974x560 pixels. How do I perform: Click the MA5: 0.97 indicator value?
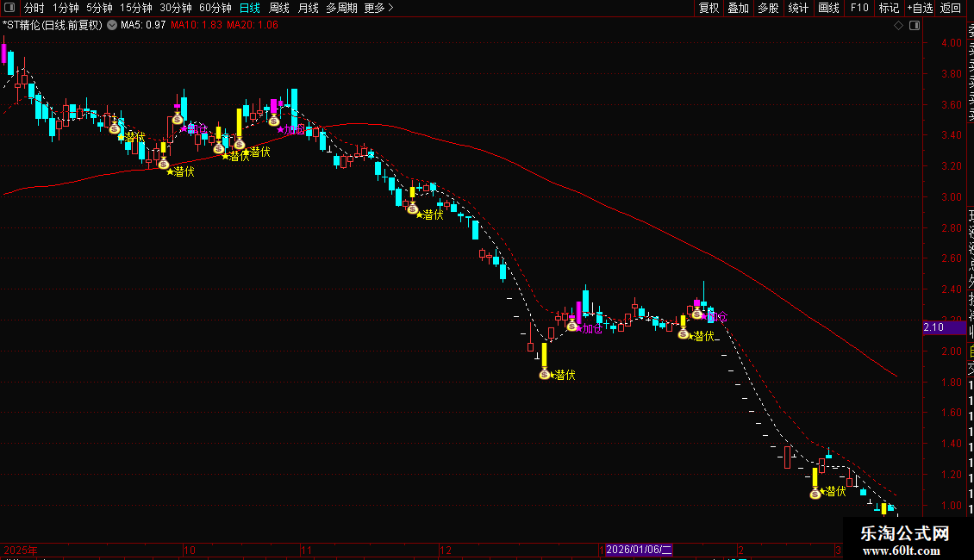pos(143,26)
